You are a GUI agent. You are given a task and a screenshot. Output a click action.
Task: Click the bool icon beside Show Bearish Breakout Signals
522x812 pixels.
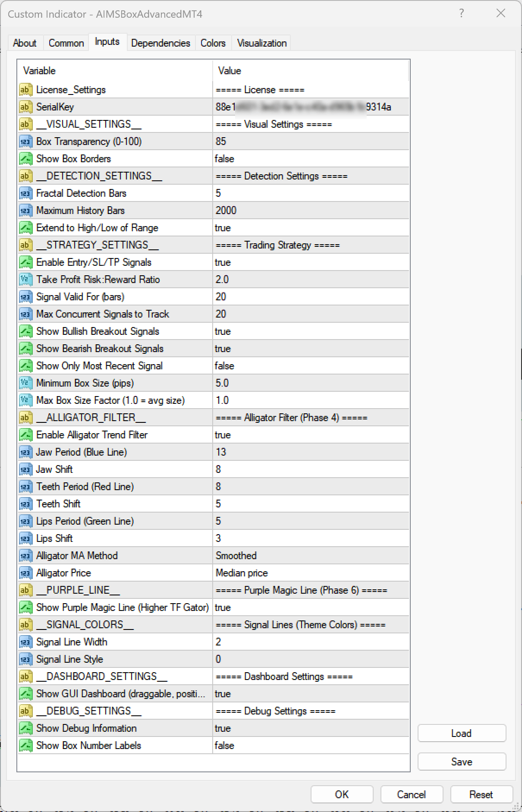click(26, 349)
